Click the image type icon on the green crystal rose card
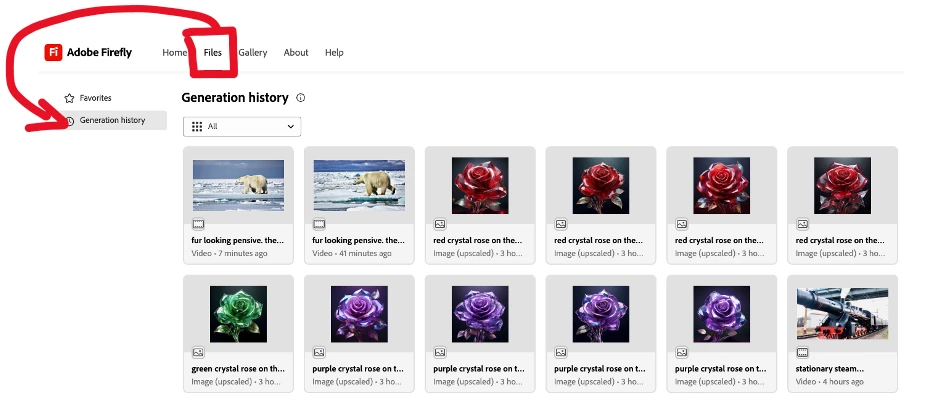 pos(198,353)
